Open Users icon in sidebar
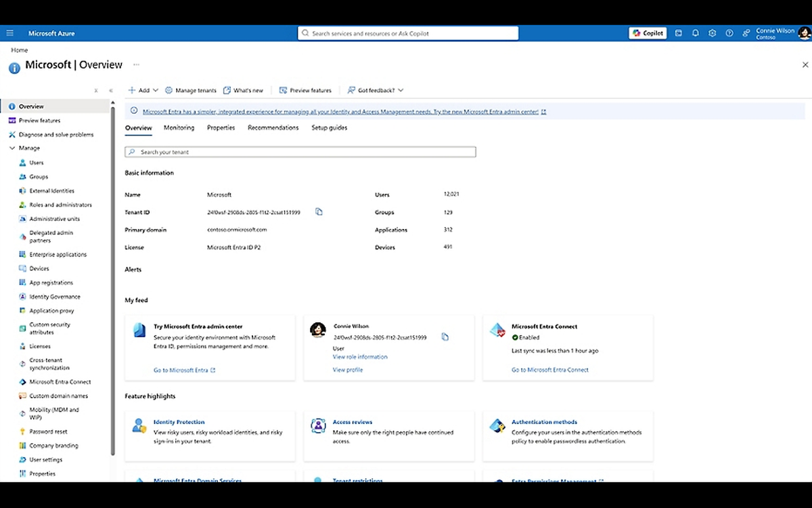This screenshot has width=812, height=508. click(24, 163)
